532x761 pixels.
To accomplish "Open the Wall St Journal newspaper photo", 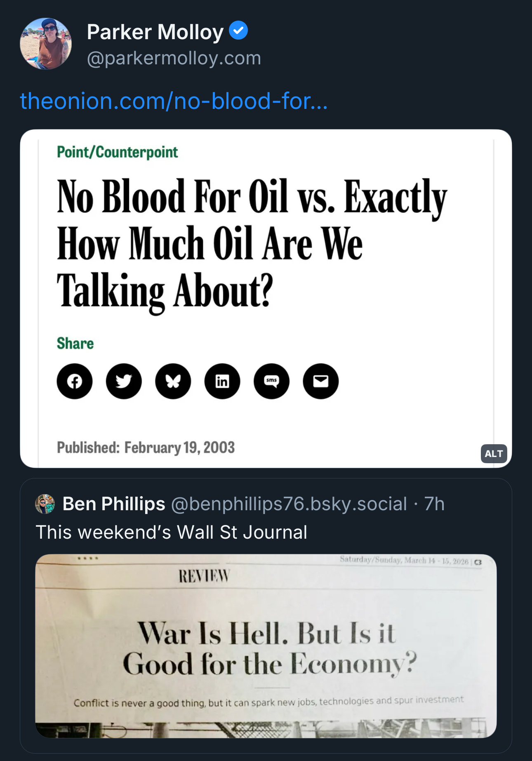I will tap(266, 646).
